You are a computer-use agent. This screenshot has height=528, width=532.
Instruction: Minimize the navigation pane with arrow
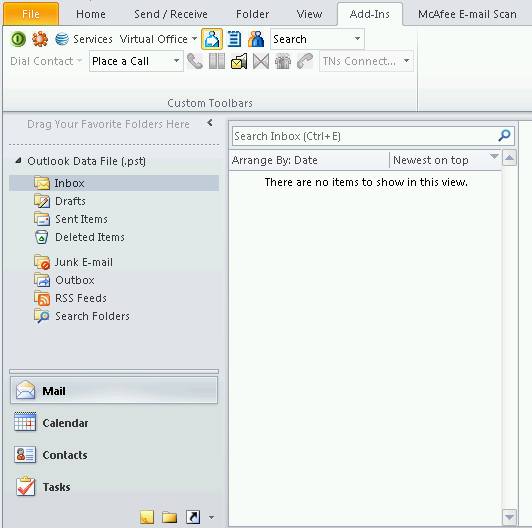[x=210, y=123]
